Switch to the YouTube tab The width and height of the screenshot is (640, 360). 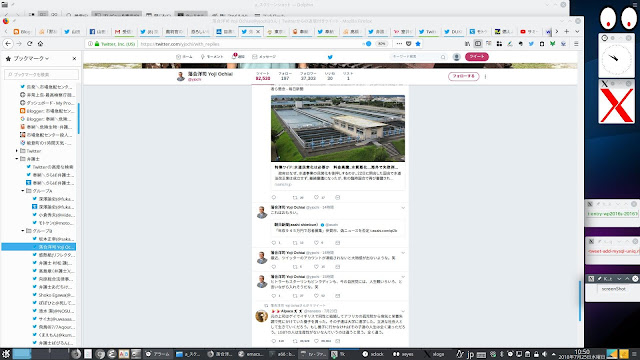[529, 31]
